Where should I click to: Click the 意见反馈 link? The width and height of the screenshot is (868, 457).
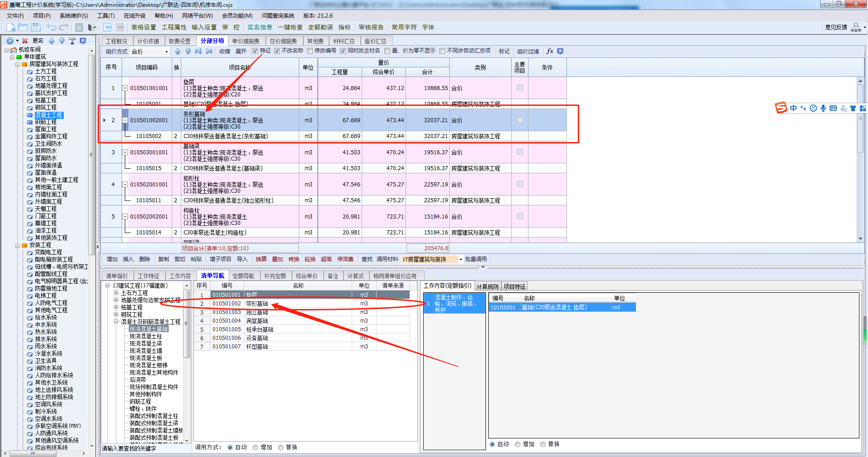coord(836,27)
